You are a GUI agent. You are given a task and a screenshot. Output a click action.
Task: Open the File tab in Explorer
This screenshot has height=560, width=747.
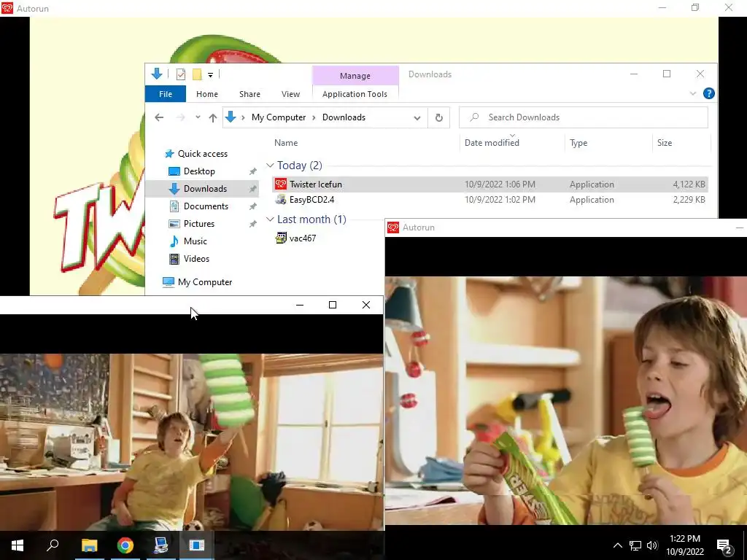[x=166, y=94]
